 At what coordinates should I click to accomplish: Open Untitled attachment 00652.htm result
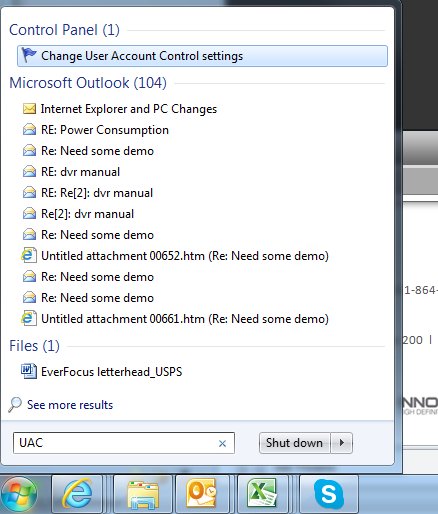coord(185,256)
